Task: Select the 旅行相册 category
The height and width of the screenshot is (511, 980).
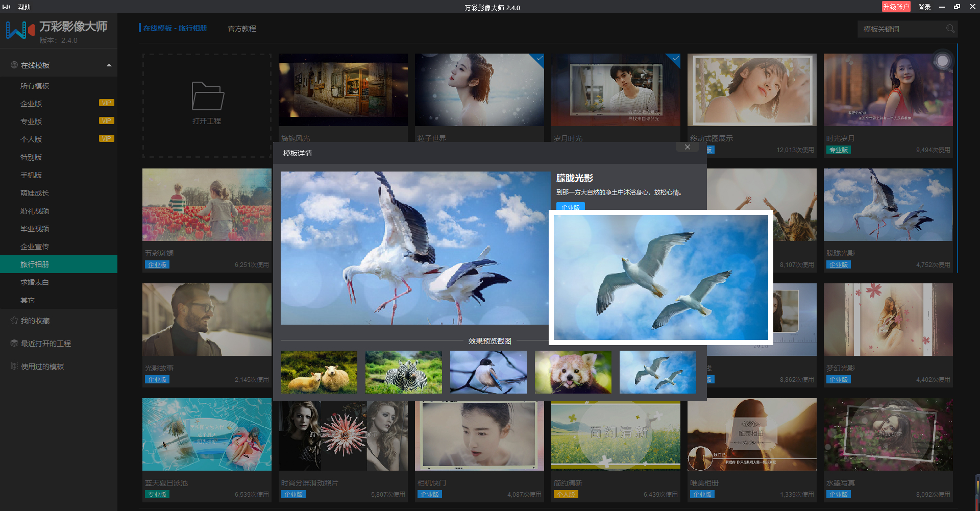Action: pos(59,264)
